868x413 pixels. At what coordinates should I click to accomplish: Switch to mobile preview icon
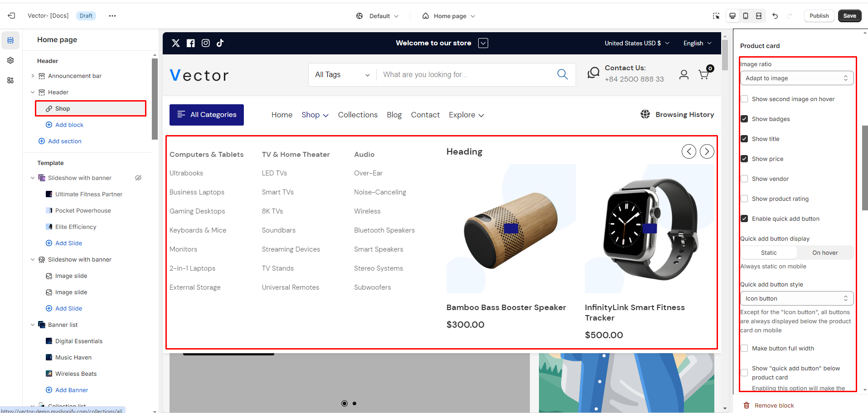click(x=746, y=16)
